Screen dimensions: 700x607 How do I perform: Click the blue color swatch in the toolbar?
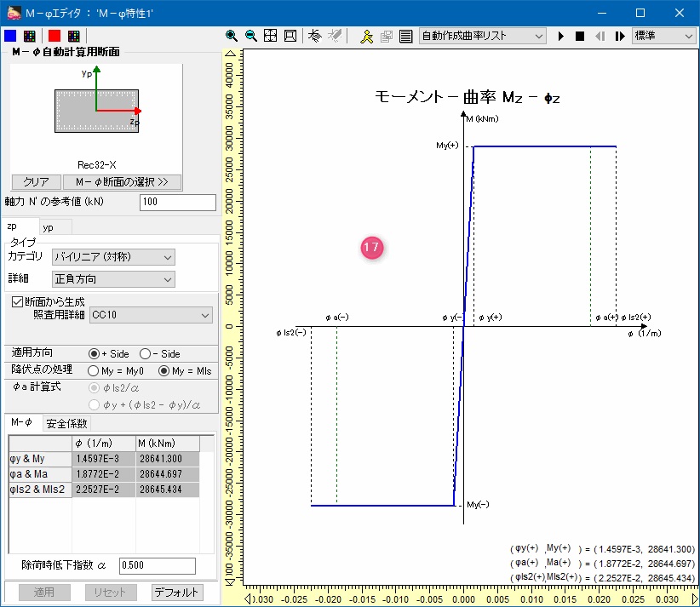point(10,36)
